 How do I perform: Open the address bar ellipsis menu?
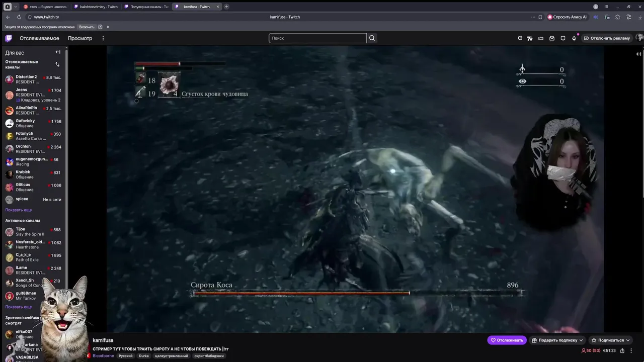[533, 17]
